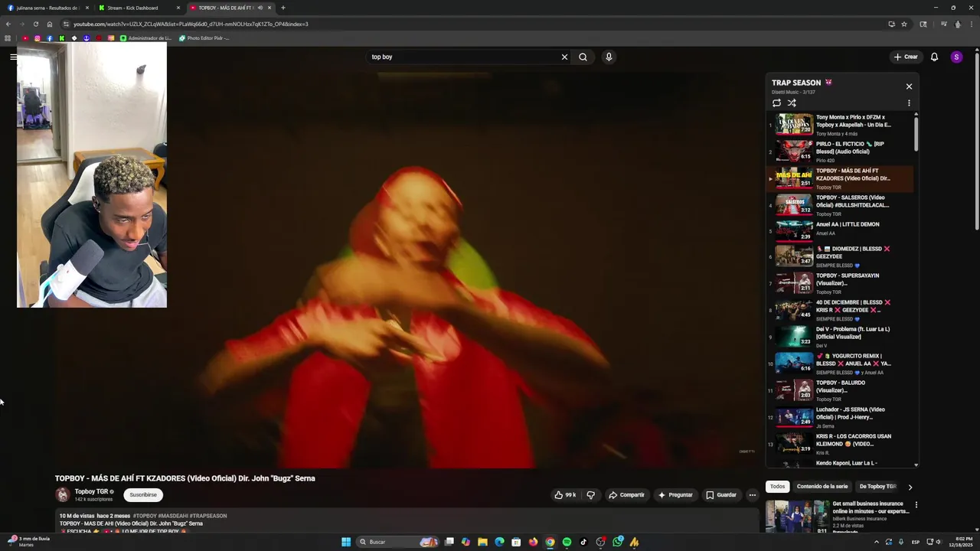Open options for the business insurance ad
The image size is (980, 551).
point(916,505)
